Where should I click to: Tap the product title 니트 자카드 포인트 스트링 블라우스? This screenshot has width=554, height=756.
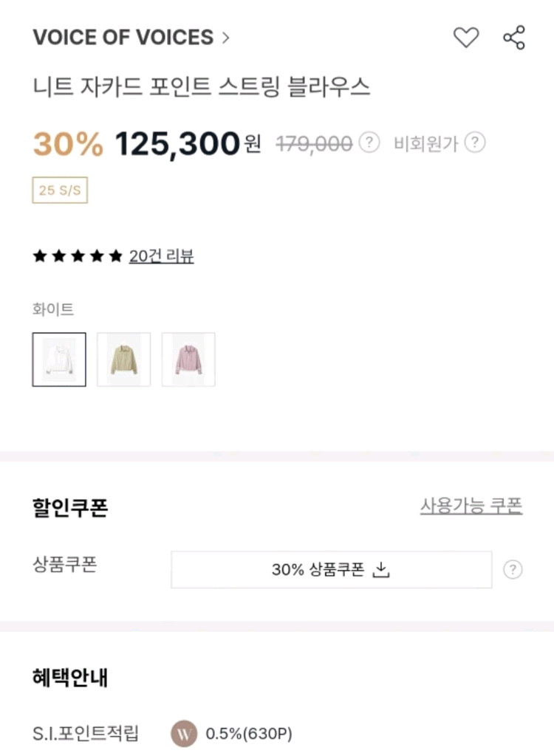201,87
